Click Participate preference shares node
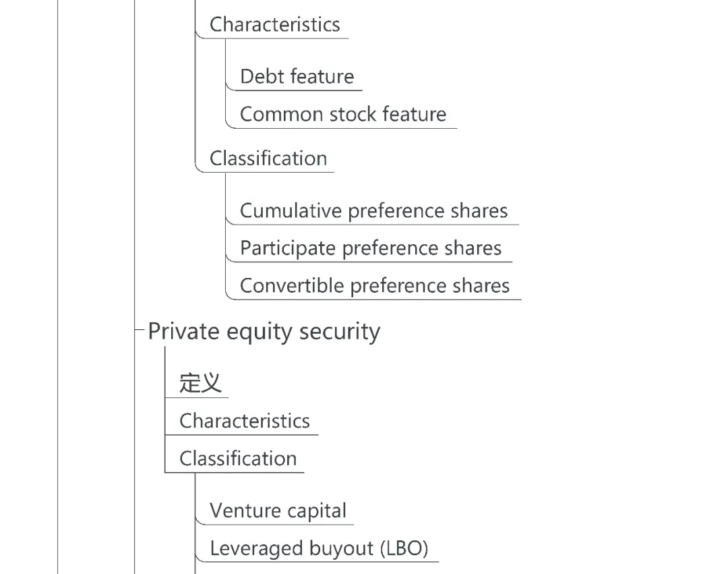This screenshot has width=728, height=574. 370,248
